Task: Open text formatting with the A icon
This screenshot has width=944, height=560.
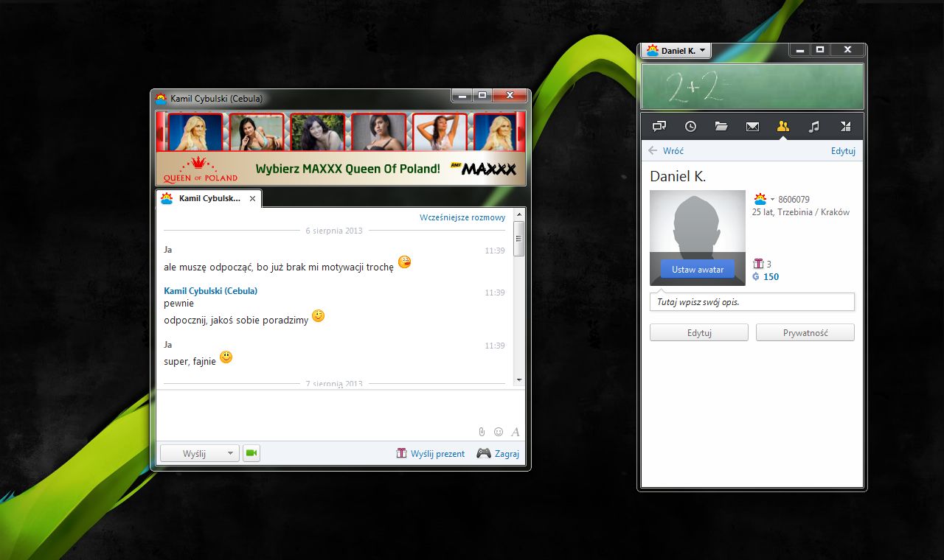Action: 516,432
